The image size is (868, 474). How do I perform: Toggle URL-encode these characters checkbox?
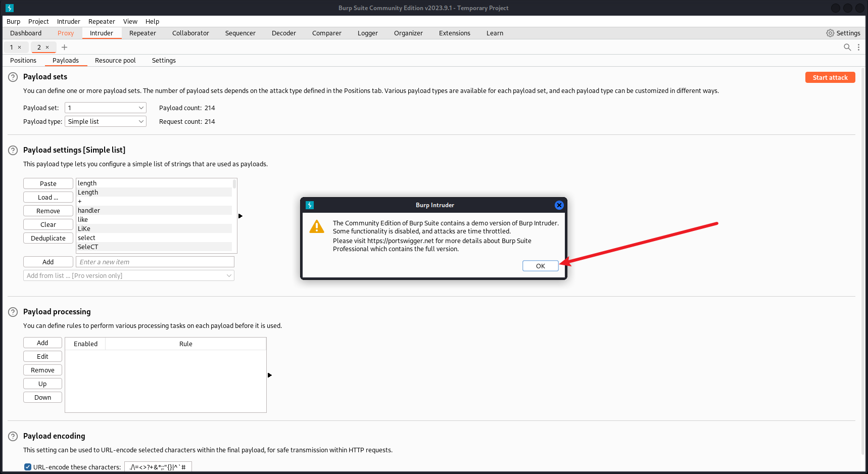28,467
